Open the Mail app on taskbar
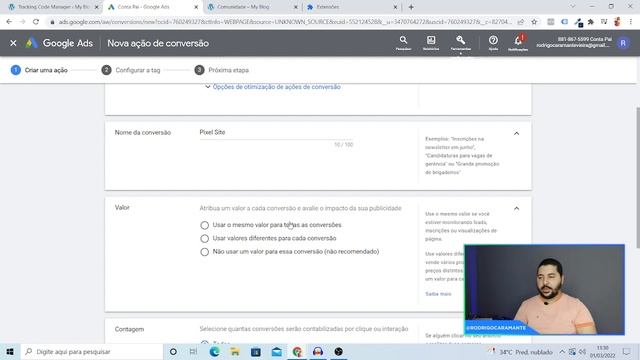Screen dimensions: 640x360 click(276, 351)
